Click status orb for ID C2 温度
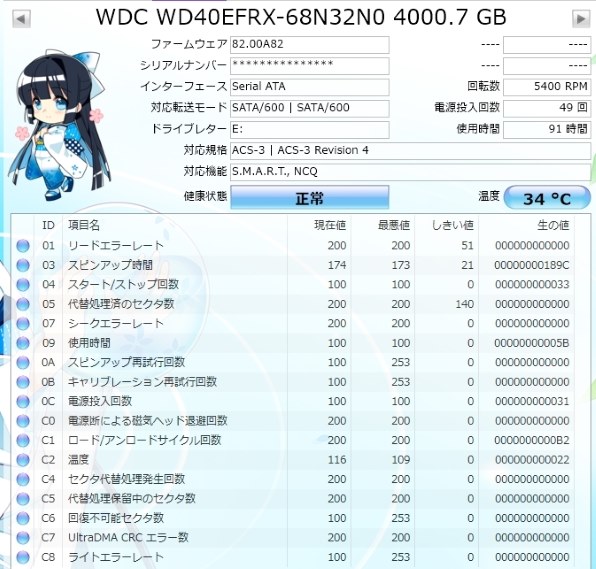Viewport: 596px width, 569px height. [x=23, y=460]
